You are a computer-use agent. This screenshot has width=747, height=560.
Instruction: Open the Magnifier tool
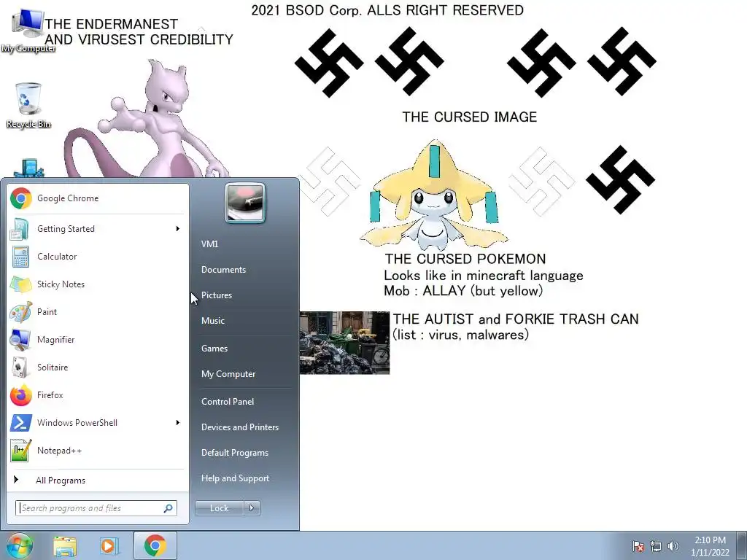coord(98,340)
